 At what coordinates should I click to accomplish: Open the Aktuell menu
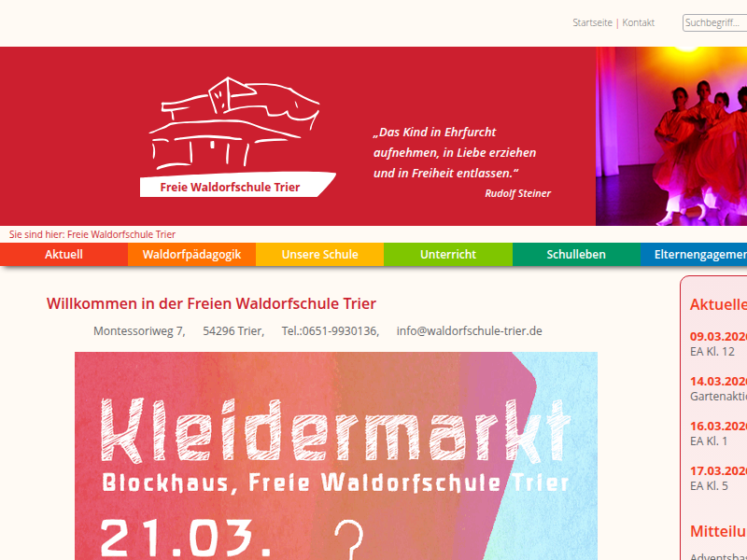pos(63,254)
